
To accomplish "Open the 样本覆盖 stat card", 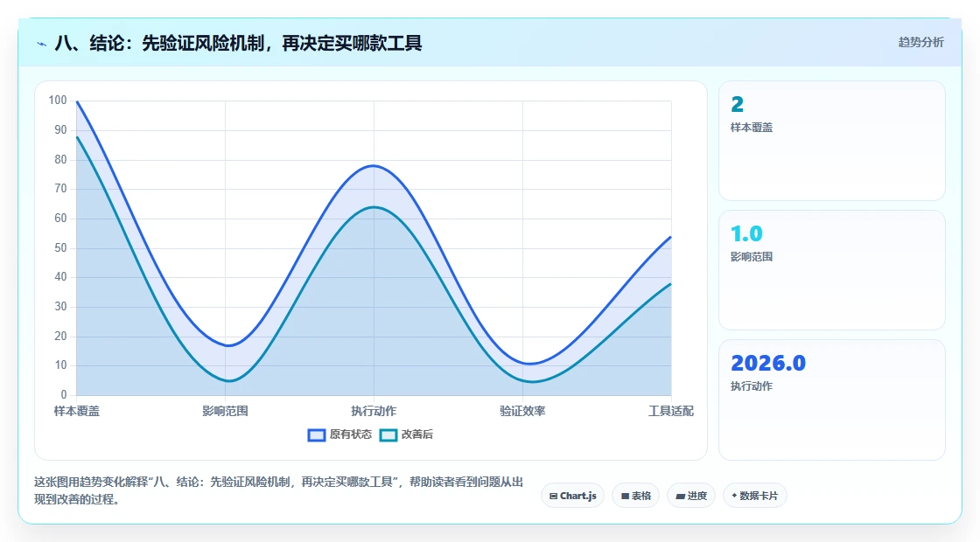I will coord(832,141).
